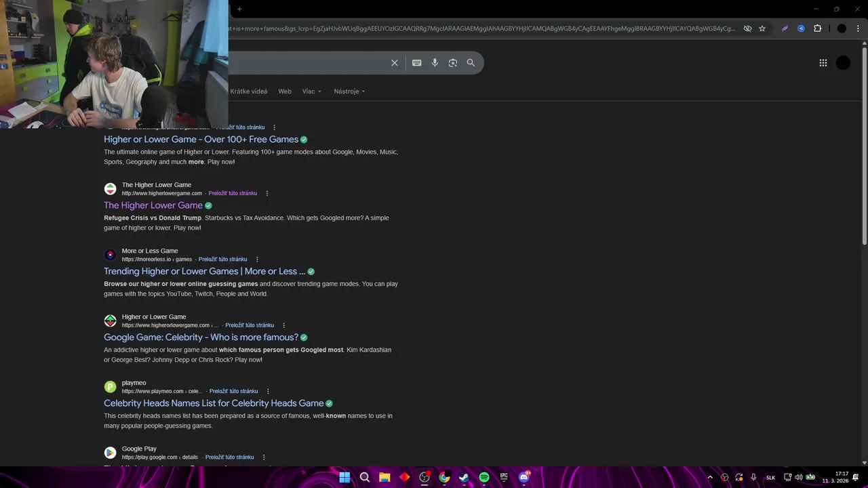This screenshot has height=488, width=868.
Task: Click the More or Less Game favicon
Action: 110,255
